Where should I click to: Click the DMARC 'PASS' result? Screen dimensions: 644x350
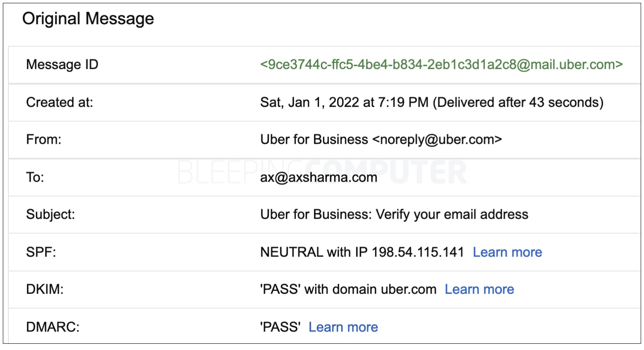[x=280, y=327]
